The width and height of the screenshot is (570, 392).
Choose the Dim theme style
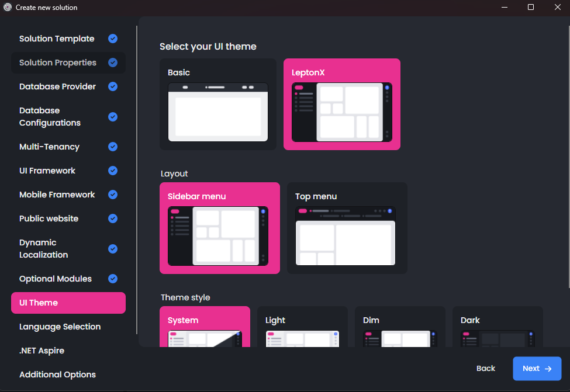click(400, 327)
